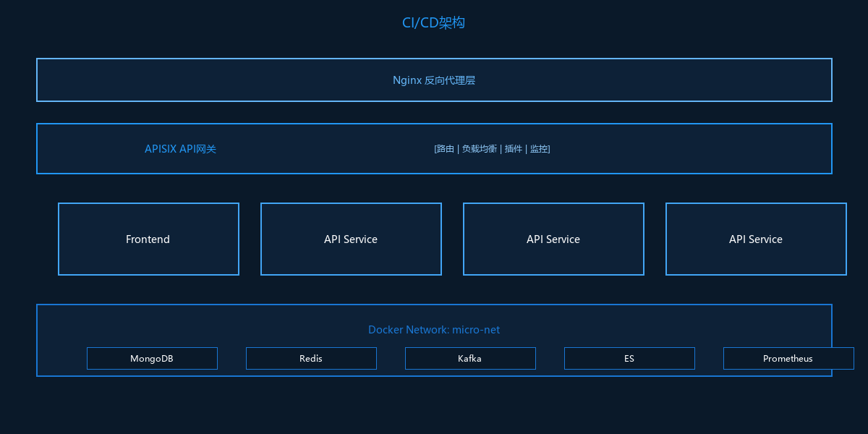Click the word APISIX in the gateway layer
Viewport: 868px width, 434px height.
[161, 149]
